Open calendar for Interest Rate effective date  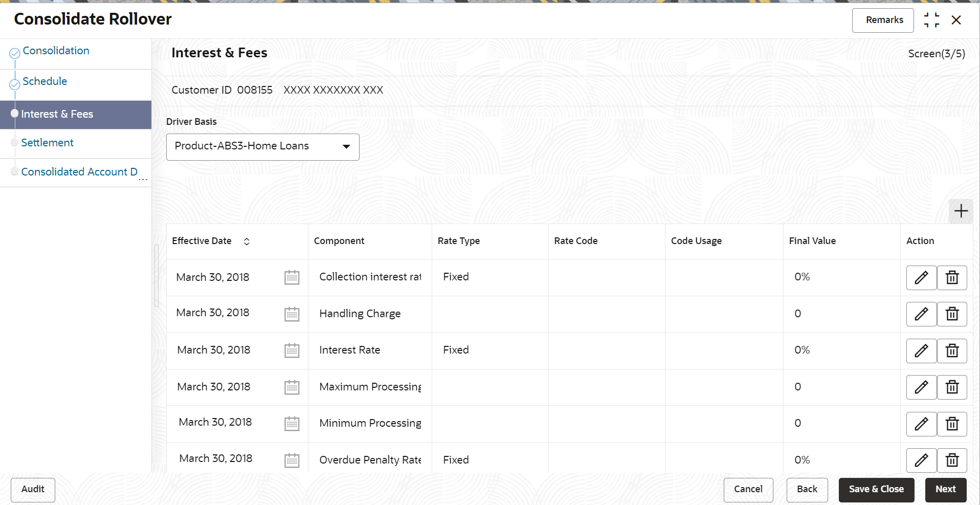click(292, 350)
